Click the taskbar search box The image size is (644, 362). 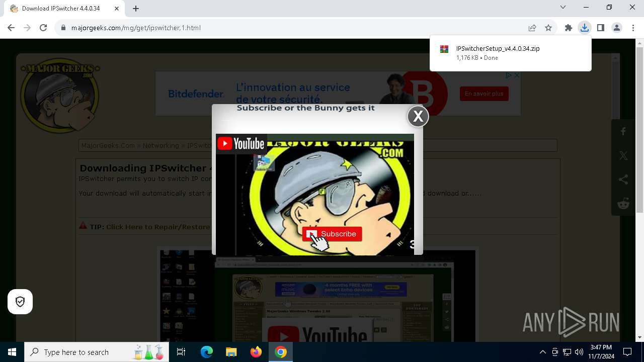[97, 352]
